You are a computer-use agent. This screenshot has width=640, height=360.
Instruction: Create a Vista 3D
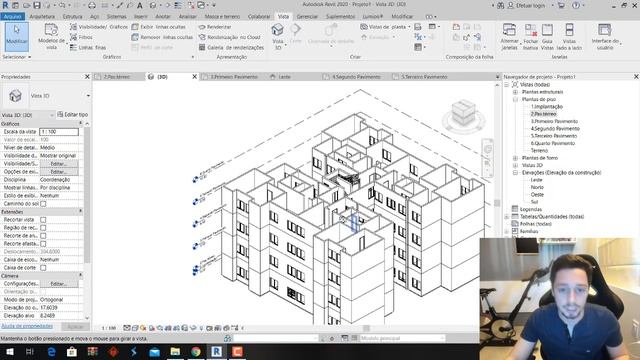(x=278, y=37)
